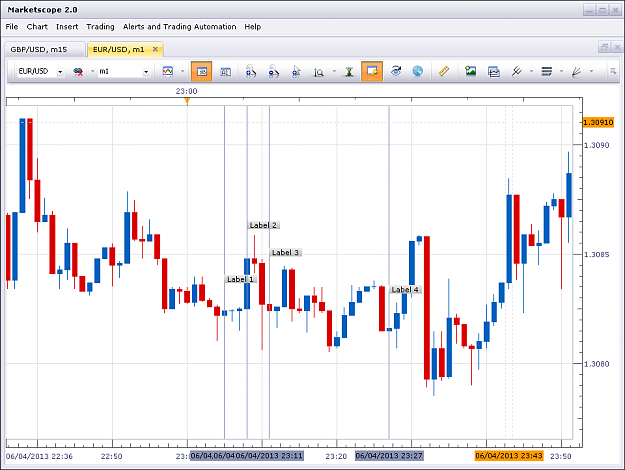Open the Insert menu

pos(67,27)
